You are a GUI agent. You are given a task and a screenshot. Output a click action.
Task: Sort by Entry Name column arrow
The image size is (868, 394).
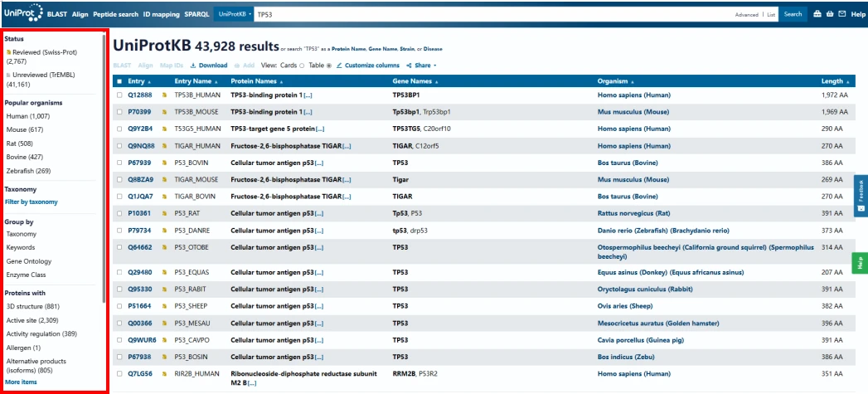(216, 81)
